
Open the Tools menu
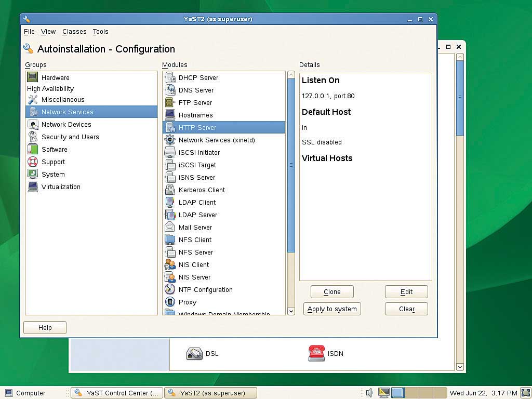coord(100,32)
